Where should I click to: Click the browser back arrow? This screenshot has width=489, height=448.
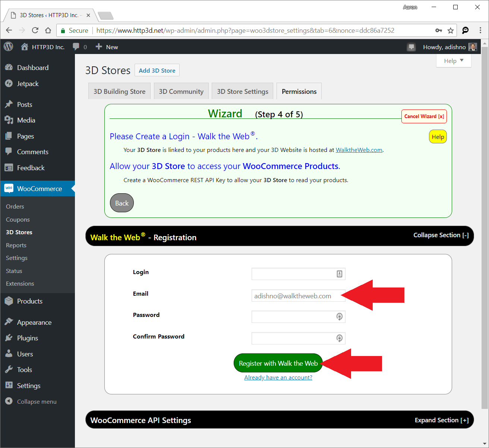pos(9,30)
